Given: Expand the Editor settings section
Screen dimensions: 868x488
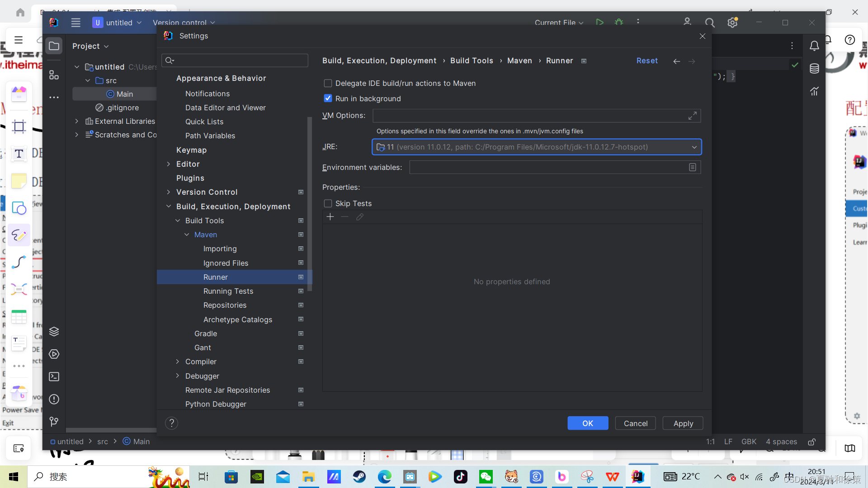Looking at the screenshot, I should coord(169,164).
